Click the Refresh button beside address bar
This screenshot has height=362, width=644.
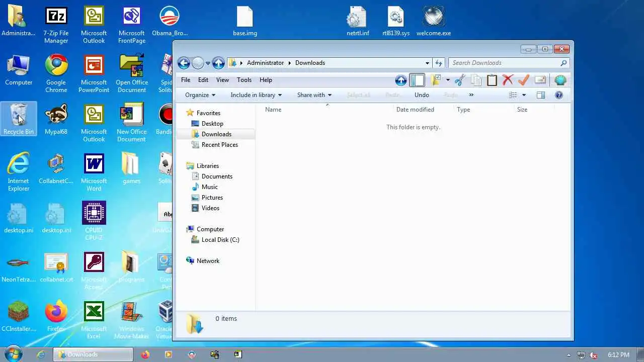[x=439, y=63]
